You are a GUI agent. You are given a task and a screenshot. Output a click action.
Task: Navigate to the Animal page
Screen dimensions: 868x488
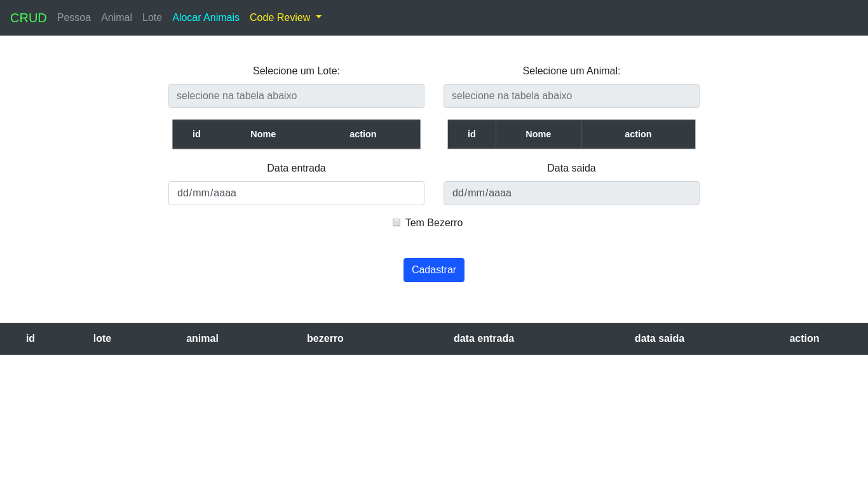pyautogui.click(x=116, y=17)
